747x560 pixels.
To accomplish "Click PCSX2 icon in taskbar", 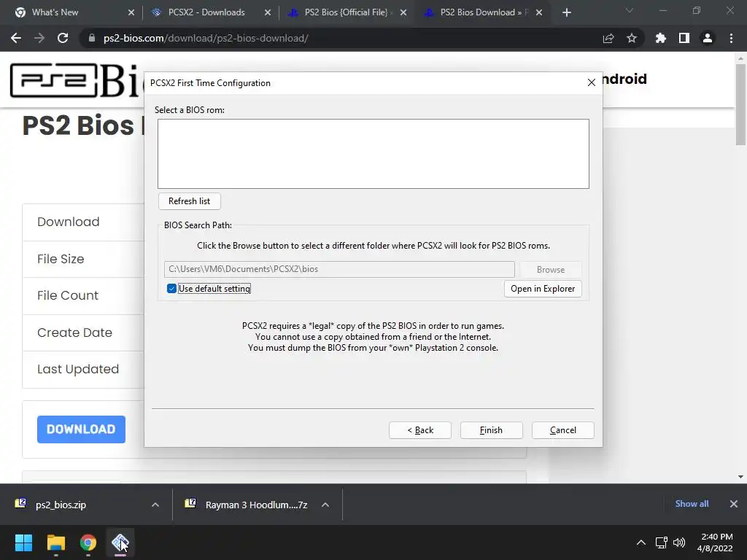I will coord(120,542).
